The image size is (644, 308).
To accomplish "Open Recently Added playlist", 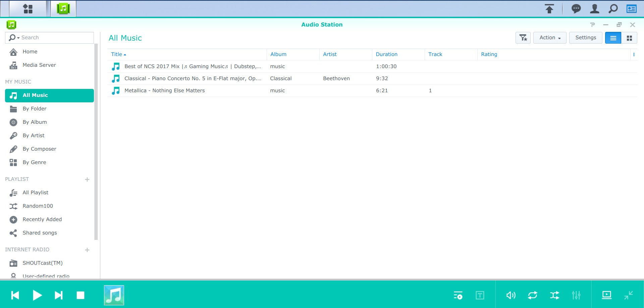I will coord(49,219).
